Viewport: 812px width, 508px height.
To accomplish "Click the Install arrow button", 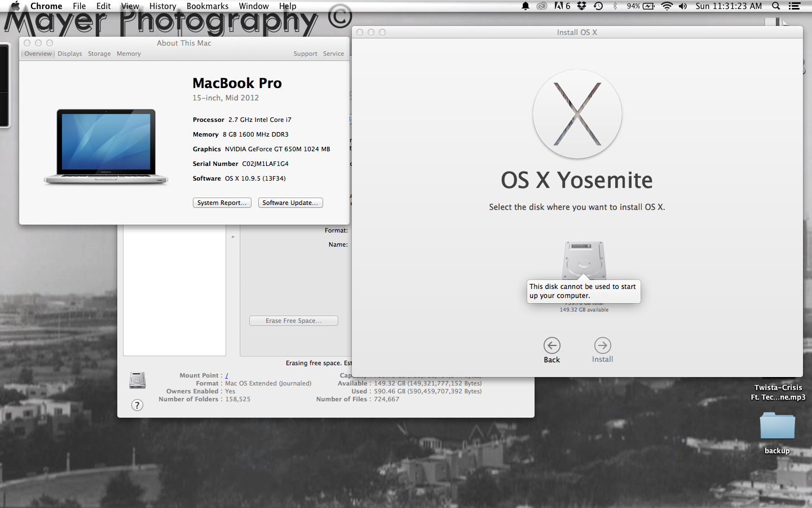I will coord(602,345).
